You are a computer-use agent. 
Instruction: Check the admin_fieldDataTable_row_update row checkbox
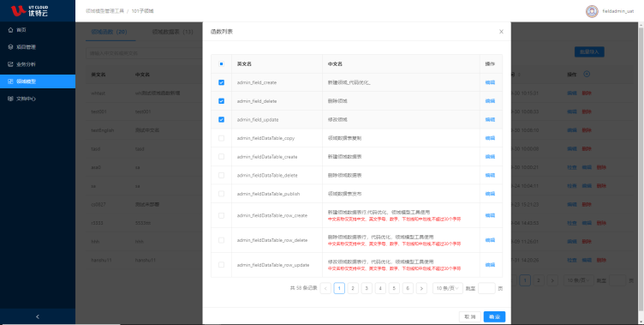pos(221,264)
